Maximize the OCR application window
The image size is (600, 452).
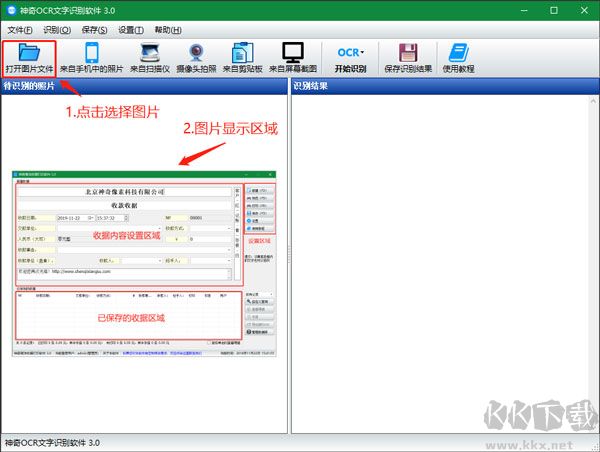554,10
